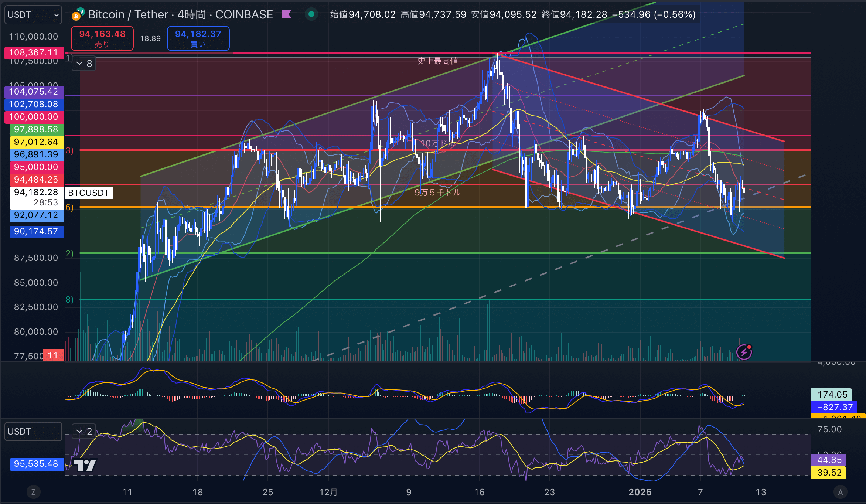Click the 95,000.00 red price label
The width and height of the screenshot is (866, 504).
(x=37, y=167)
